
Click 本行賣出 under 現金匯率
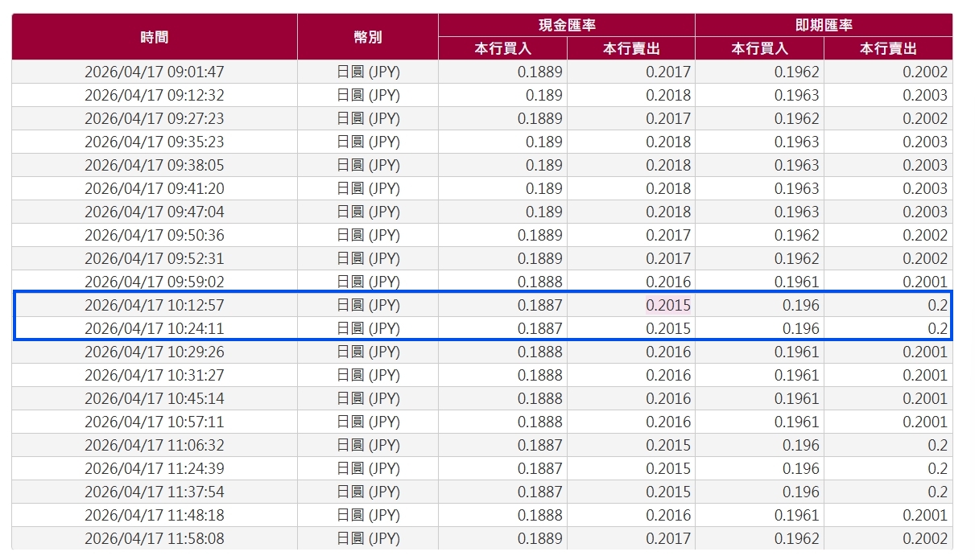[631, 48]
